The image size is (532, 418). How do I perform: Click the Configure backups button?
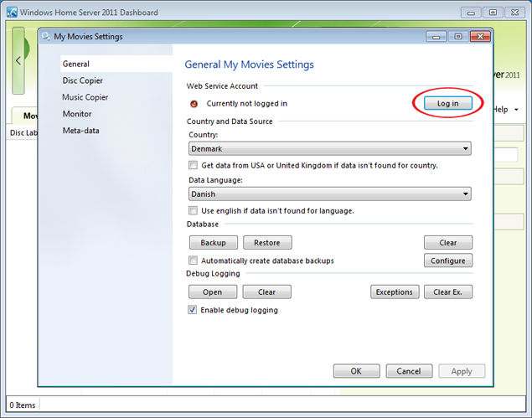tap(448, 261)
